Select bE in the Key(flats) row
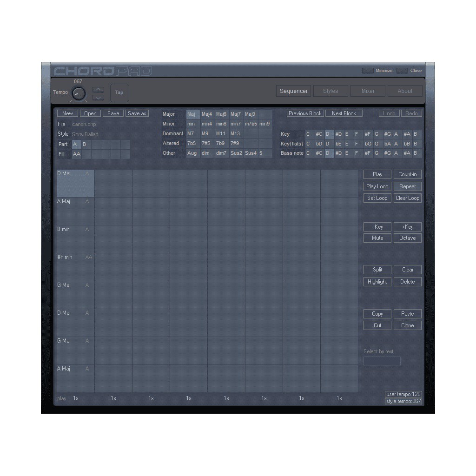 pos(339,144)
